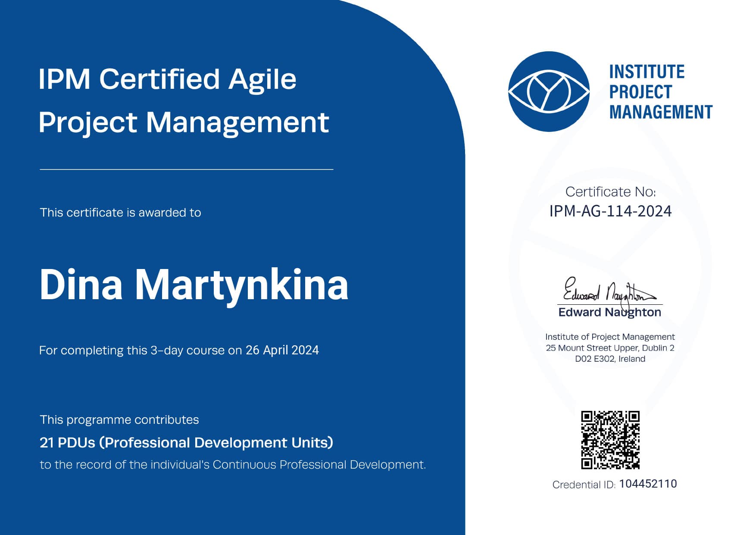Click 'D02 E302, Ireland' postcode line
Viewport: 756px width, 535px height.
coord(610,359)
